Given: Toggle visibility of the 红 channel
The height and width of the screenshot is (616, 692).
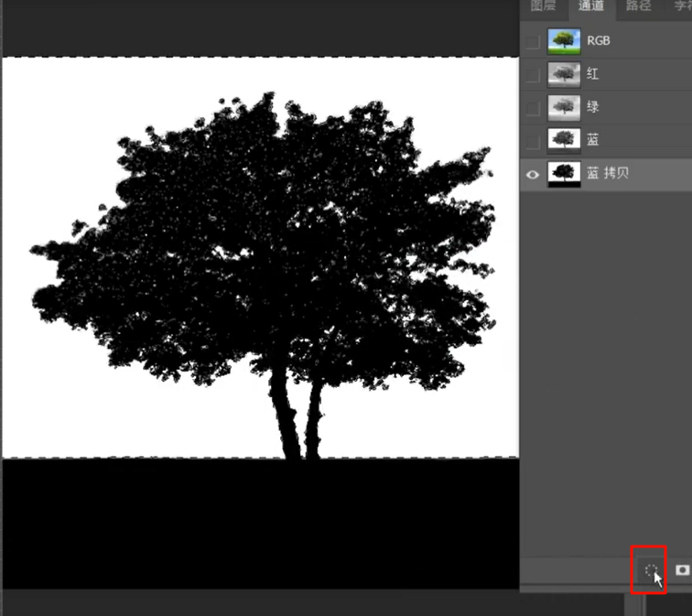Looking at the screenshot, I should coord(532,74).
